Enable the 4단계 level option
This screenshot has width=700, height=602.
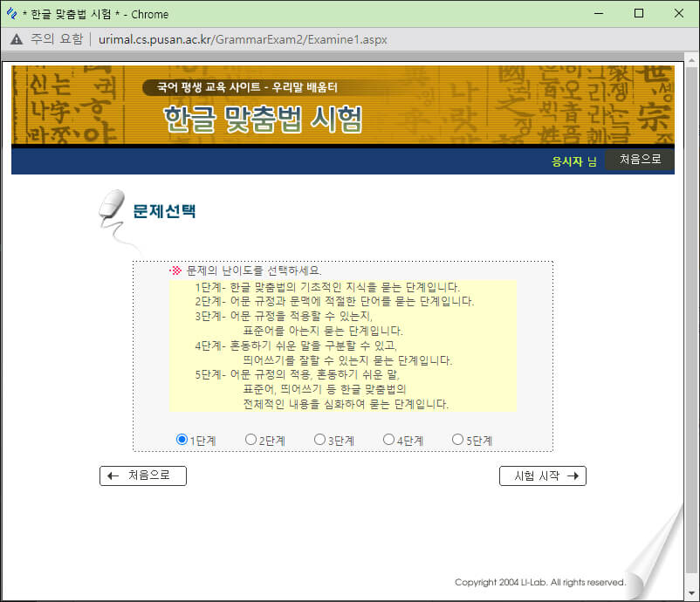[x=388, y=440]
